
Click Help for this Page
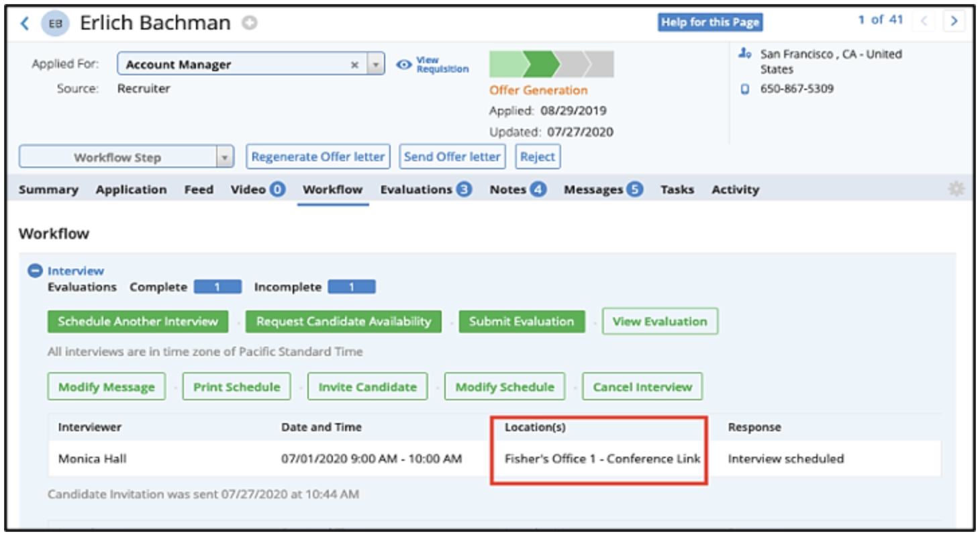[710, 22]
